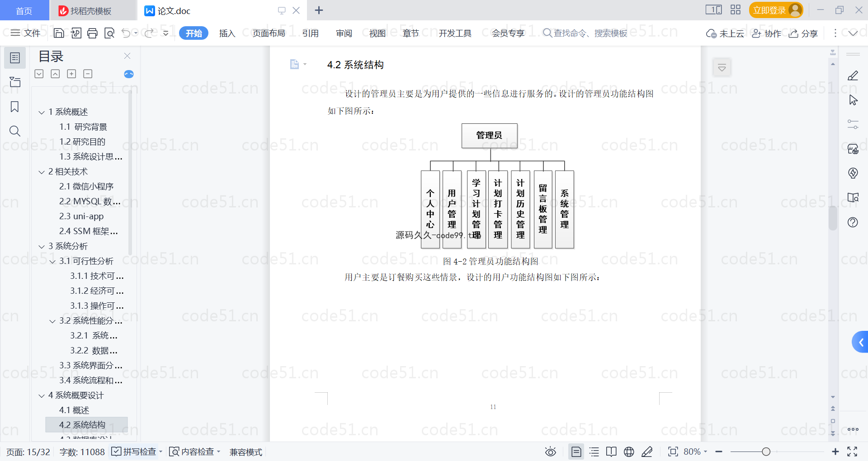
Task: Open the 引用 ribbon tab
Action: (311, 33)
